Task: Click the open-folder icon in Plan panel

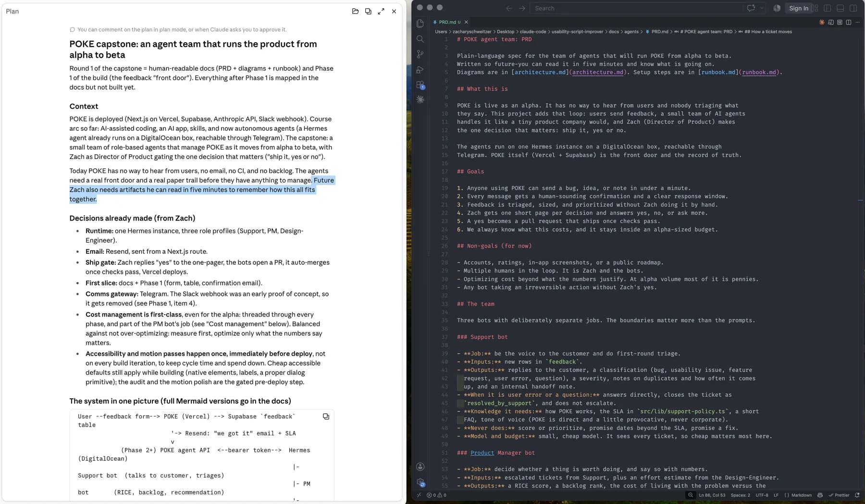Action: [355, 11]
